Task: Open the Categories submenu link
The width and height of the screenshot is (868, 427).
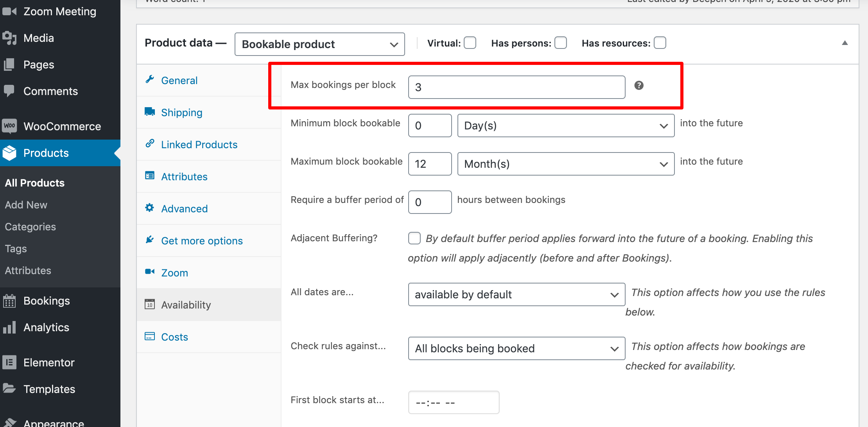Action: click(30, 227)
